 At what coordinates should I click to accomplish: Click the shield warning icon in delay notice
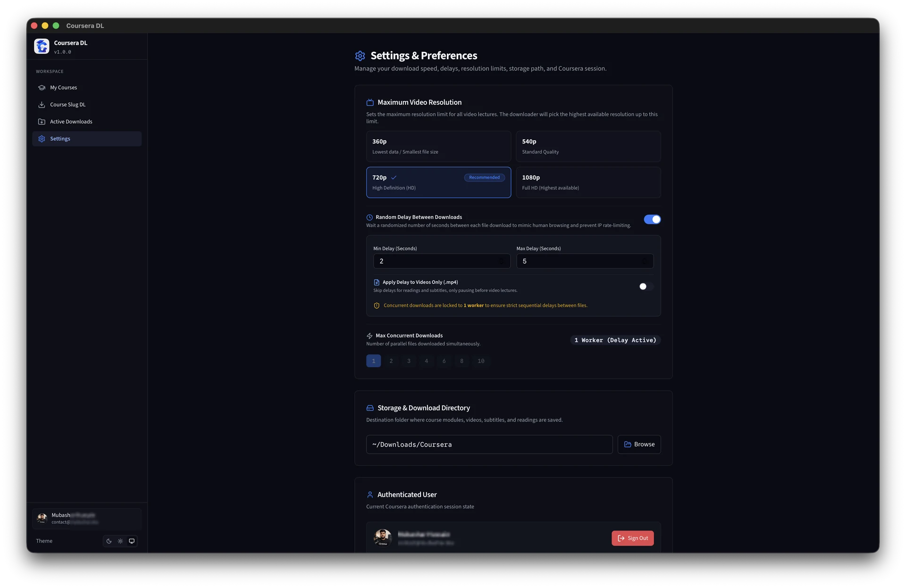click(x=377, y=306)
